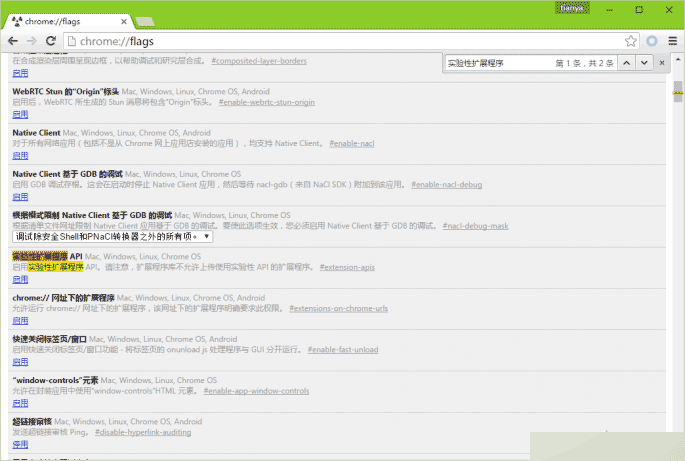Image resolution: width=685 pixels, height=461 pixels.
Task: Open a new tab
Action: click(x=145, y=21)
